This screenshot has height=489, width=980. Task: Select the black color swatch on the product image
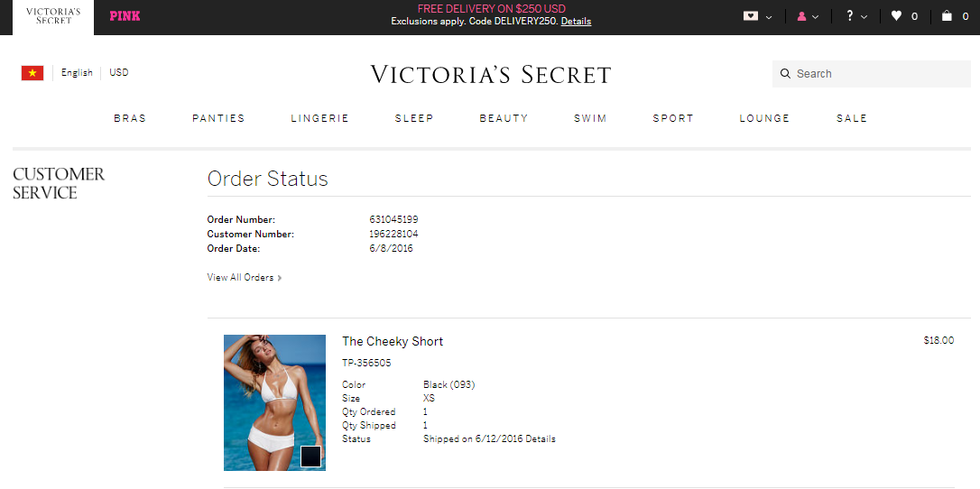(x=310, y=457)
